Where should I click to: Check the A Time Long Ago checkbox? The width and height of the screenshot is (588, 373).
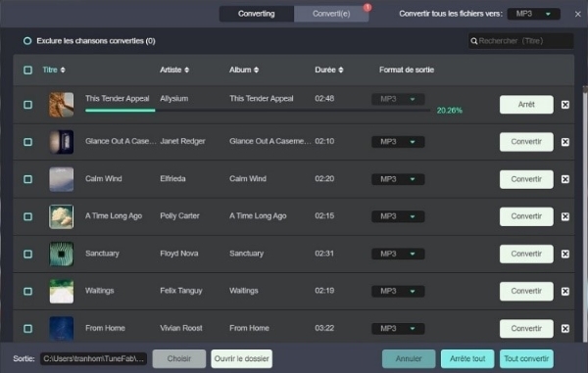[27, 216]
